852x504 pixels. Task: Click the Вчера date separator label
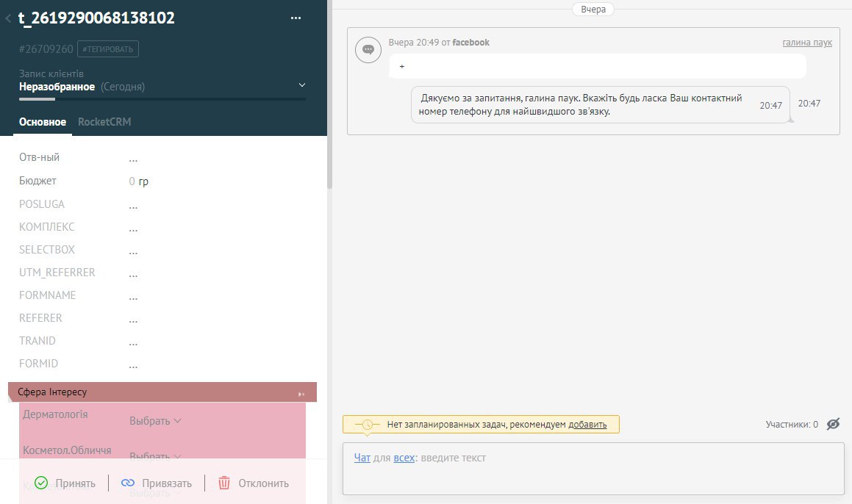pyautogui.click(x=593, y=10)
